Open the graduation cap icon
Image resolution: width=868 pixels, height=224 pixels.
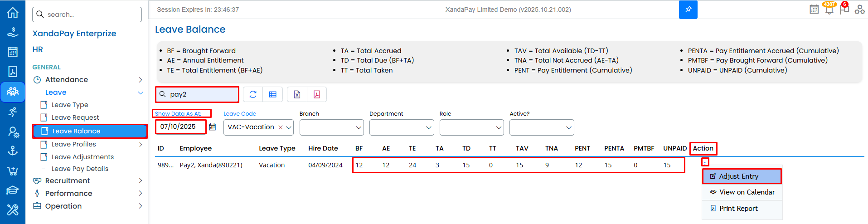click(x=13, y=190)
